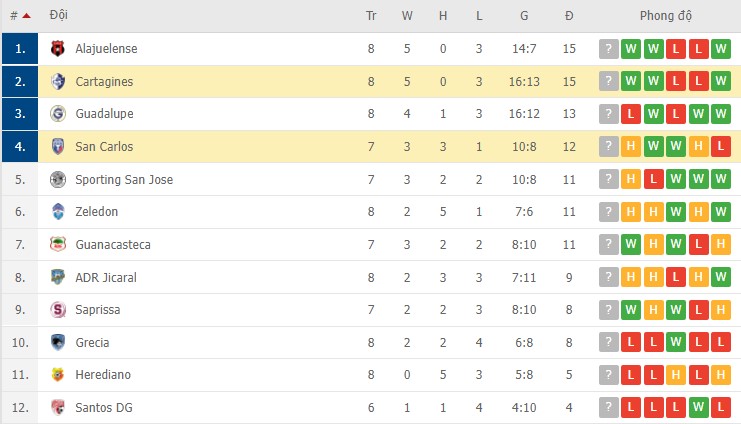Sort standings by Đ points column
The width and height of the screenshot is (741, 424).
click(569, 16)
